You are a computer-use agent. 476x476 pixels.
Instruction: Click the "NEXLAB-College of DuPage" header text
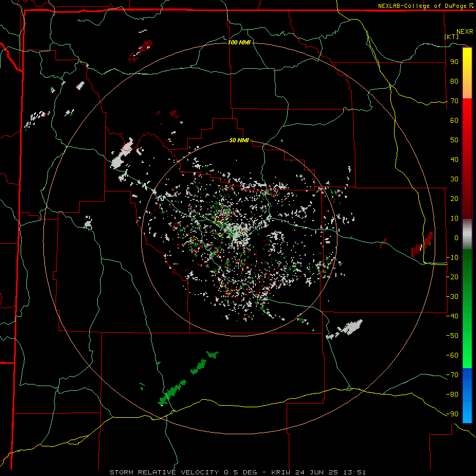[x=423, y=6]
